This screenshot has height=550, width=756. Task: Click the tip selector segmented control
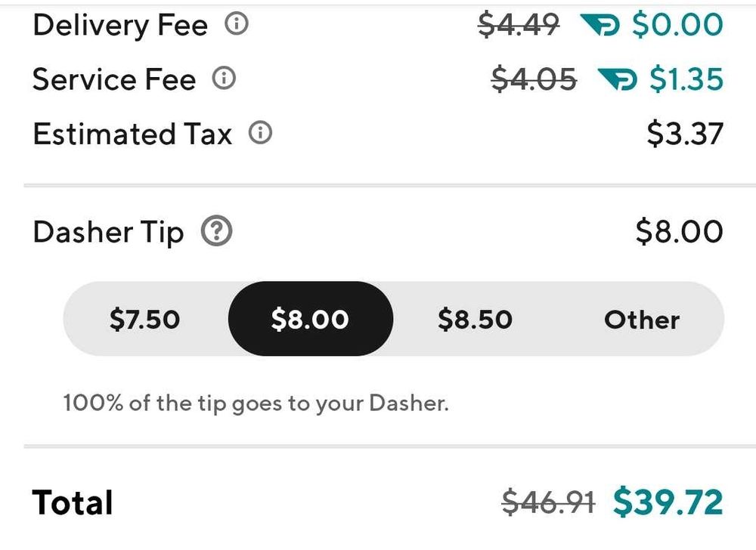click(x=393, y=319)
